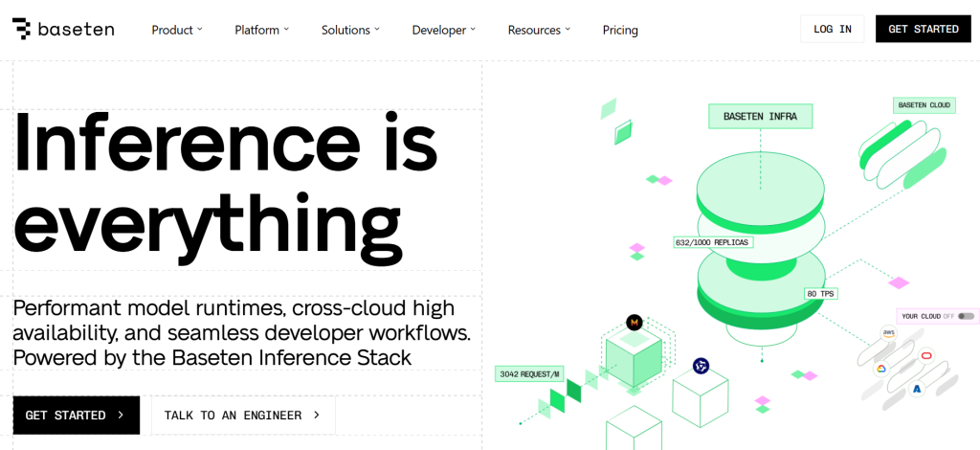The height and width of the screenshot is (450, 980).
Task: Click TALK TO AN ENGINEER button
Action: click(x=243, y=415)
